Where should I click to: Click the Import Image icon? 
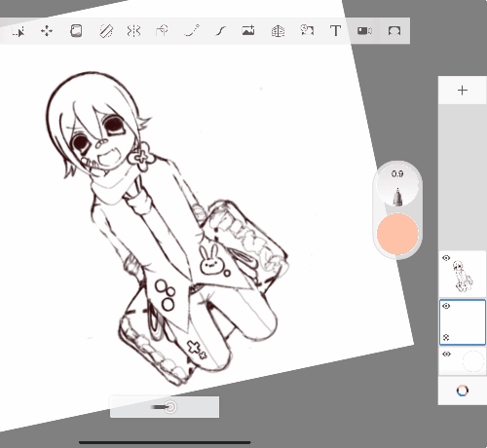point(248,31)
